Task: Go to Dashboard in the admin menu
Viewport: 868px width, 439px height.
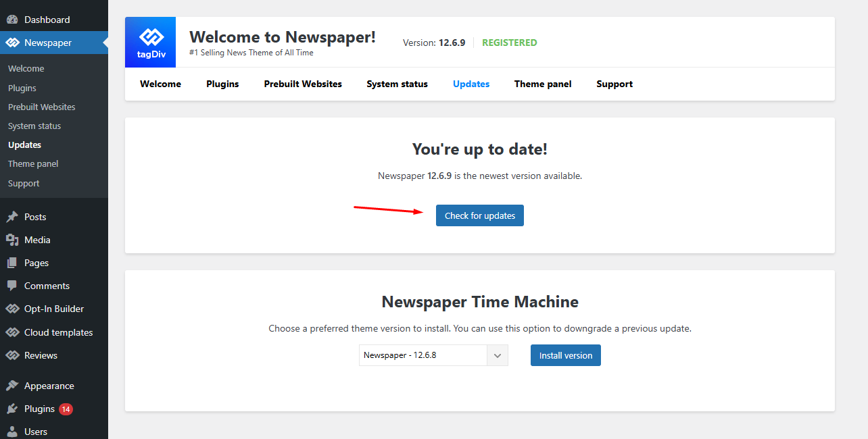Action: [x=54, y=20]
